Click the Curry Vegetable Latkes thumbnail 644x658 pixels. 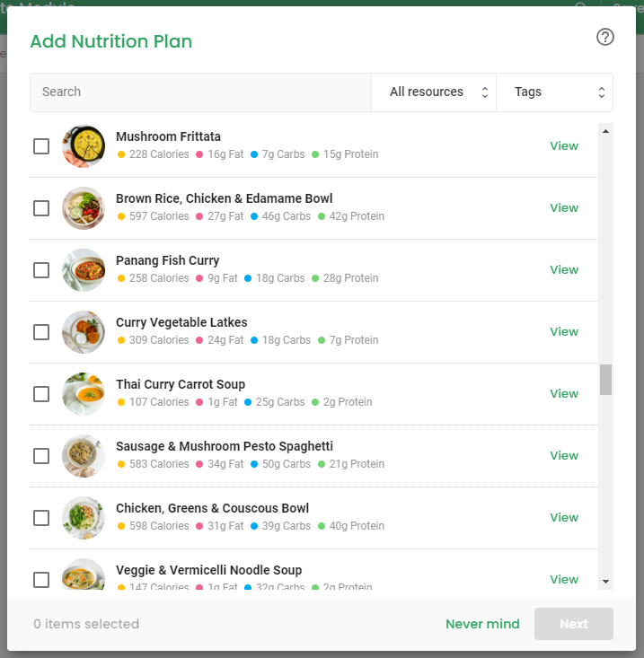click(x=84, y=332)
